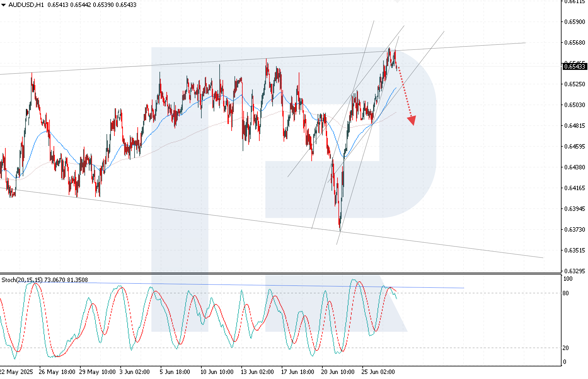Click the Stochastic scale label 20
This screenshot has width=588, height=379.
pyautogui.click(x=566, y=348)
